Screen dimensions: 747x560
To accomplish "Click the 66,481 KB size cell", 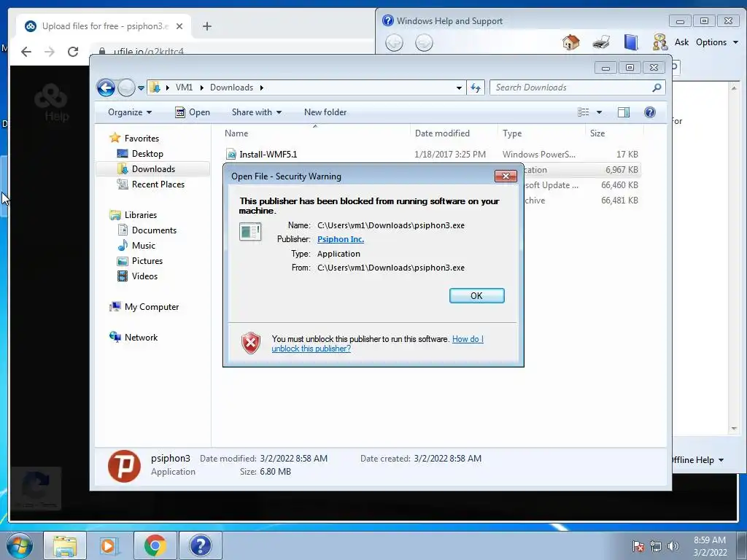I will (x=619, y=201).
